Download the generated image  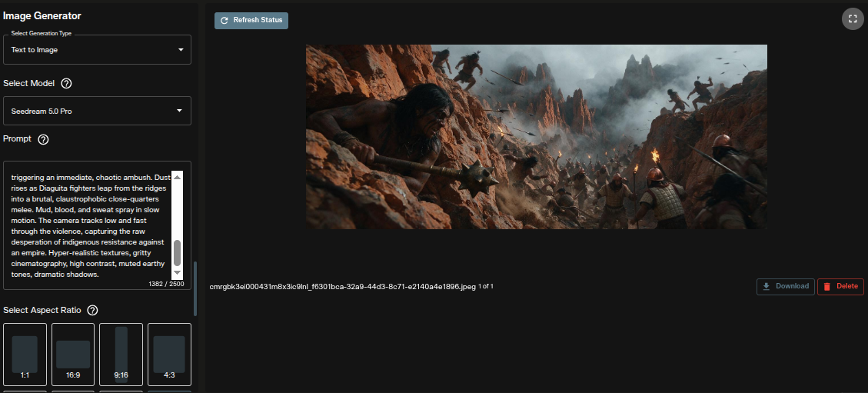[x=786, y=287]
